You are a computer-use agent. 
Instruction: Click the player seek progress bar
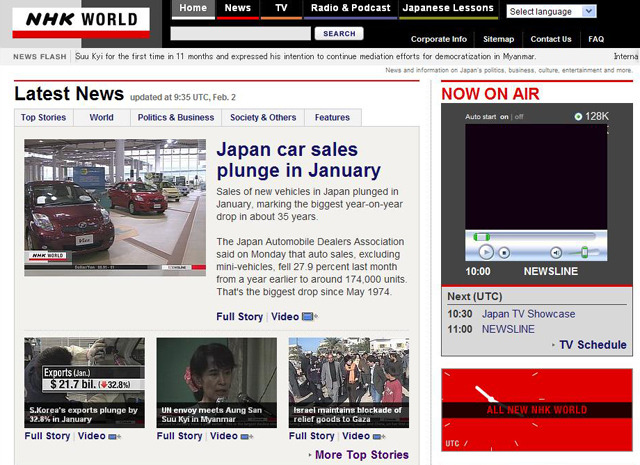(534, 236)
